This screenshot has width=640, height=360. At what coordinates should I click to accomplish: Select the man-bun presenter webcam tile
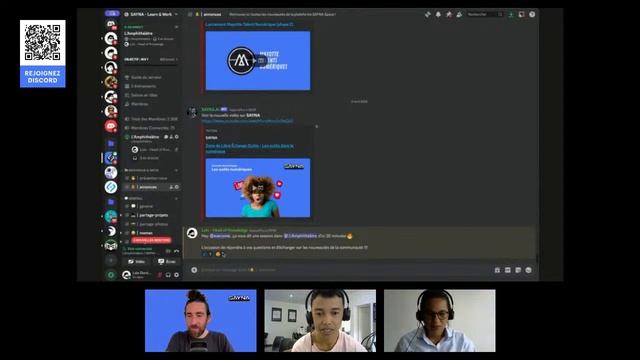click(201, 321)
